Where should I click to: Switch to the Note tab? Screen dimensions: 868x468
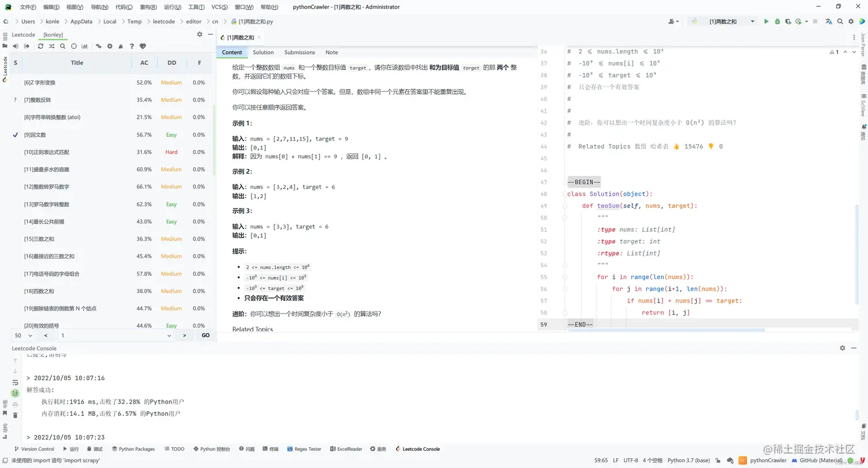[331, 52]
